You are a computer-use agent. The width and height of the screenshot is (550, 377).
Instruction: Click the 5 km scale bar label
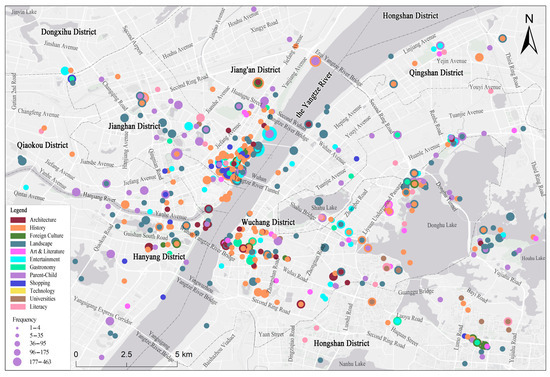[x=183, y=354]
